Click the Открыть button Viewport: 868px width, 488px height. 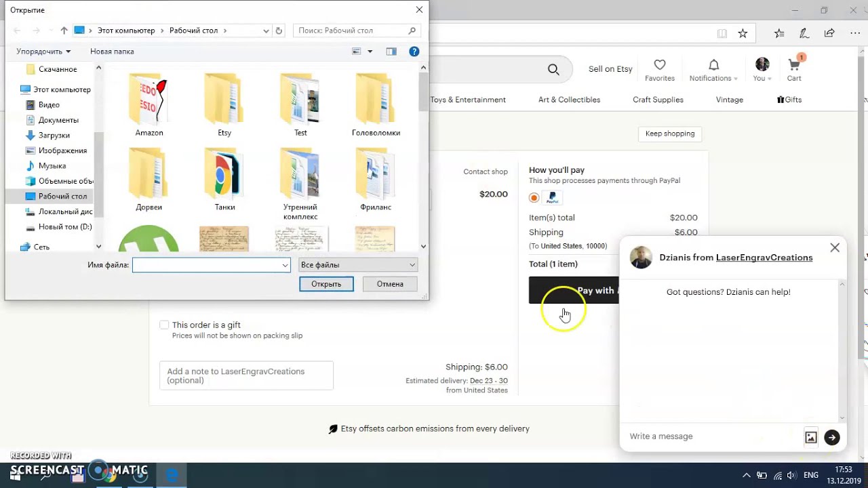point(326,284)
